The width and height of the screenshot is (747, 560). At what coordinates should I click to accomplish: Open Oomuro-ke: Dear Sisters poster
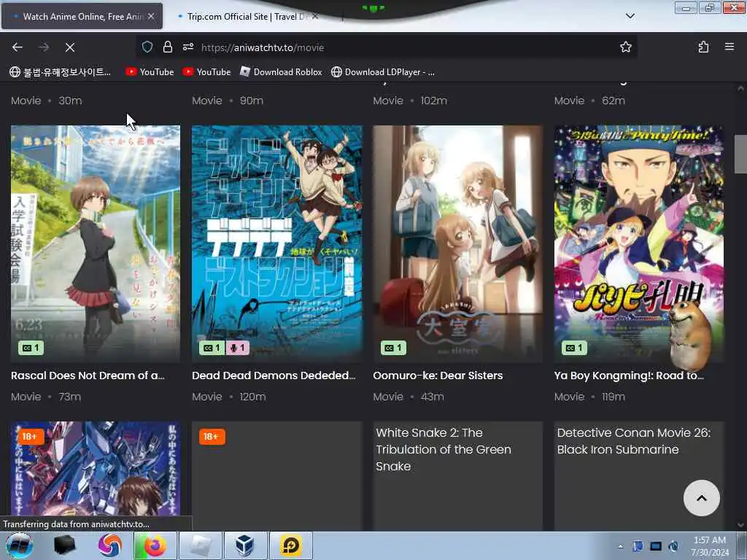[458, 243]
